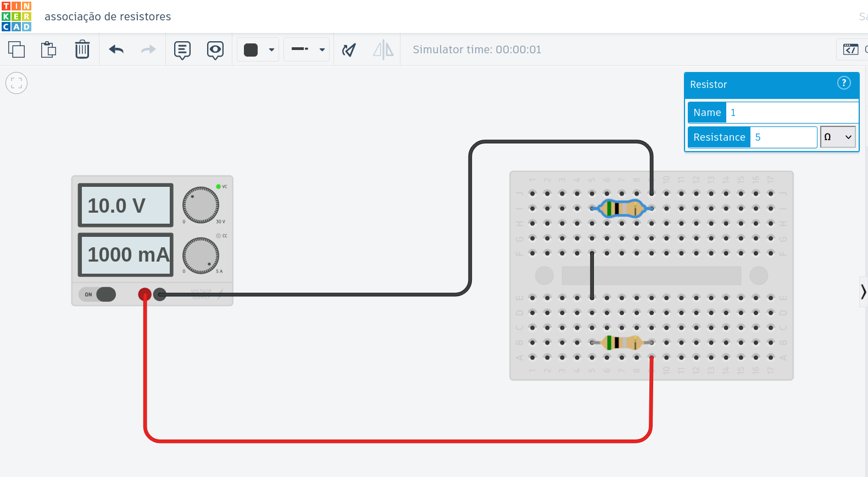
Task: Click the Copy icon in toolbar
Action: coord(16,49)
